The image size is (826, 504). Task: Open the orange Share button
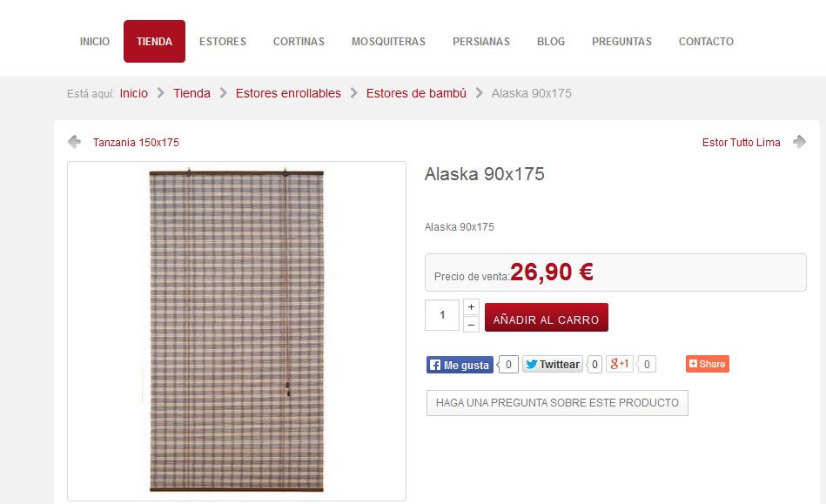tap(708, 364)
